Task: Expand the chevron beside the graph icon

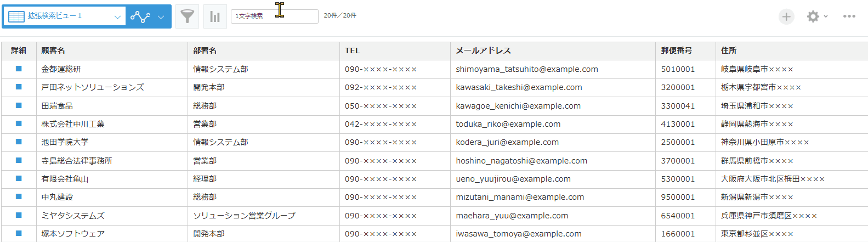Action: coord(161,16)
